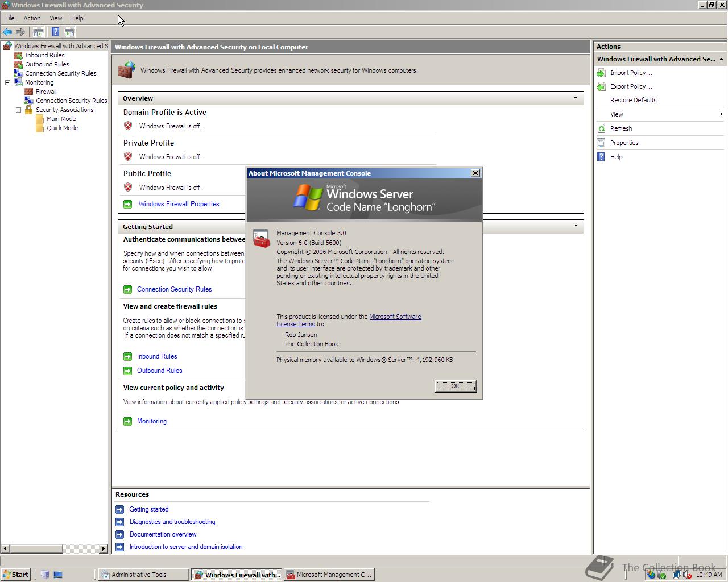
Task: Open the Microsoft Software License Terms link
Action: (349, 321)
